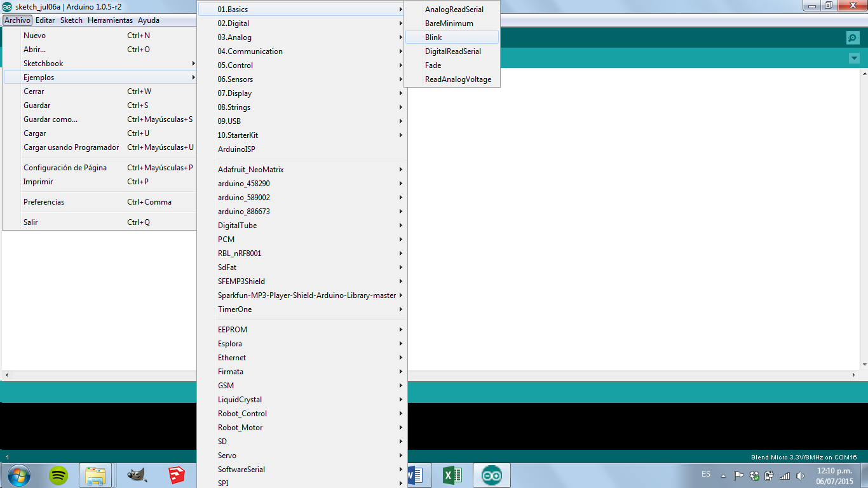Viewport: 868px width, 488px height.
Task: Expand the DigitalTube examples
Action: click(302, 226)
